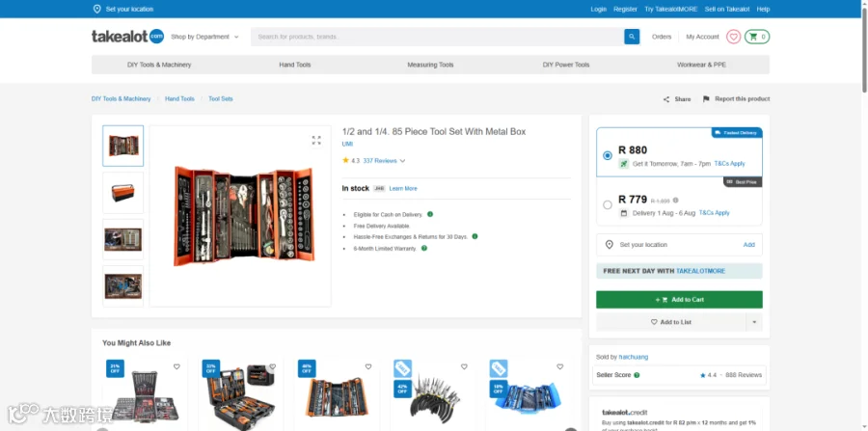Screen dimensions: 868x431
Task: Click Try TakealotMORE link
Action: (x=671, y=9)
